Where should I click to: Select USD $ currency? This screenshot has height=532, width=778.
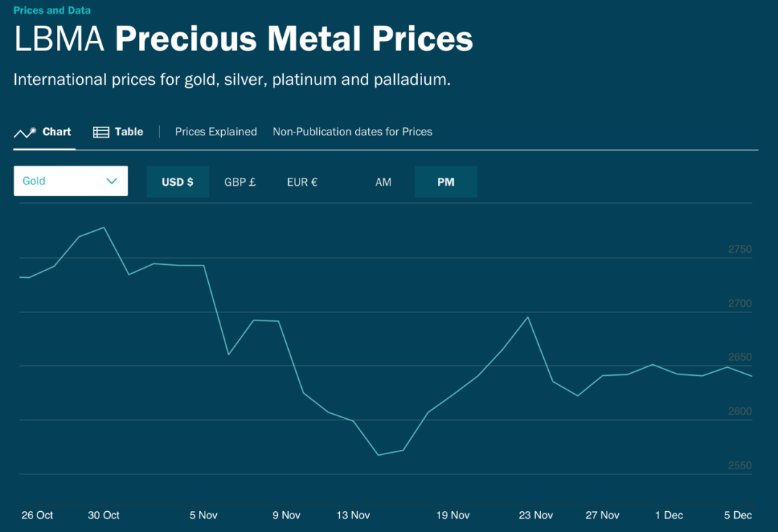click(177, 182)
